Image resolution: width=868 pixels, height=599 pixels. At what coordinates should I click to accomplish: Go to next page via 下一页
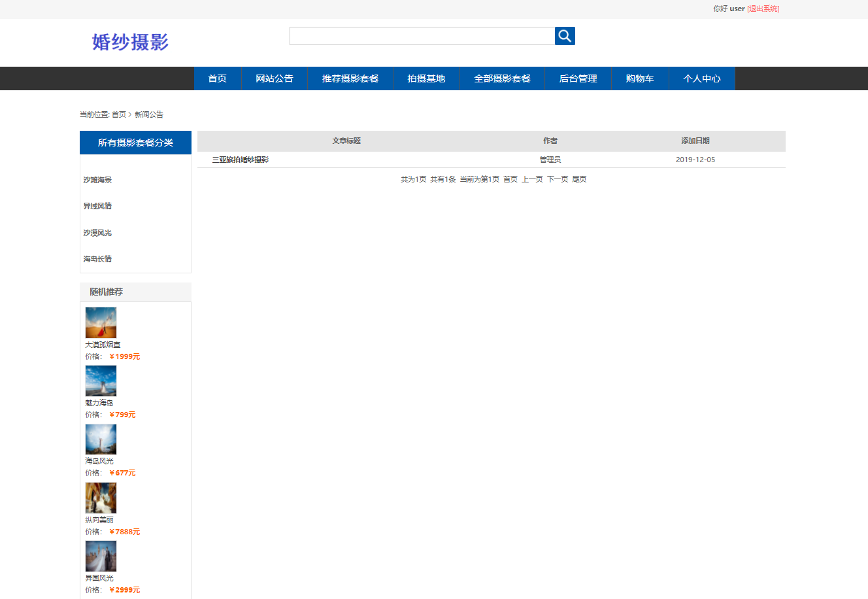[x=558, y=179]
